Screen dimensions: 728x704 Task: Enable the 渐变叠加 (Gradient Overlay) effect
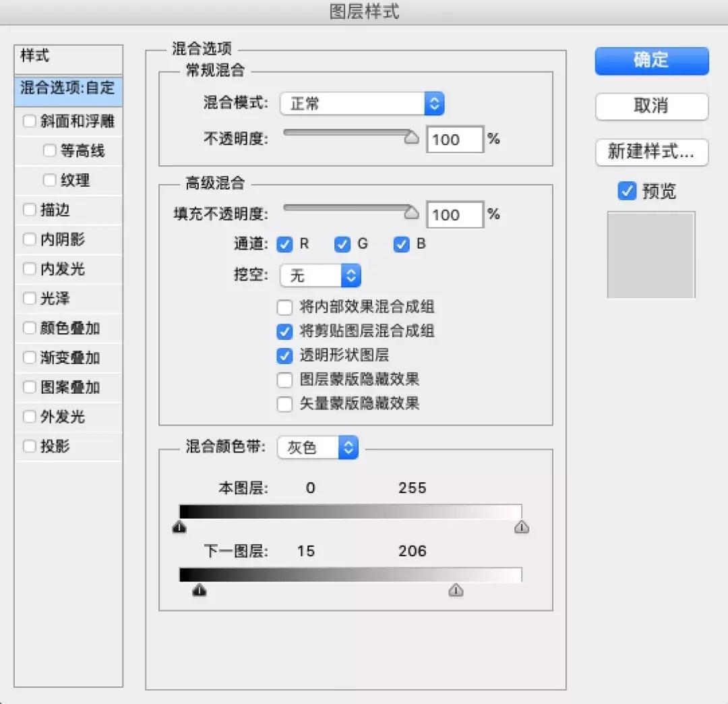[x=29, y=357]
